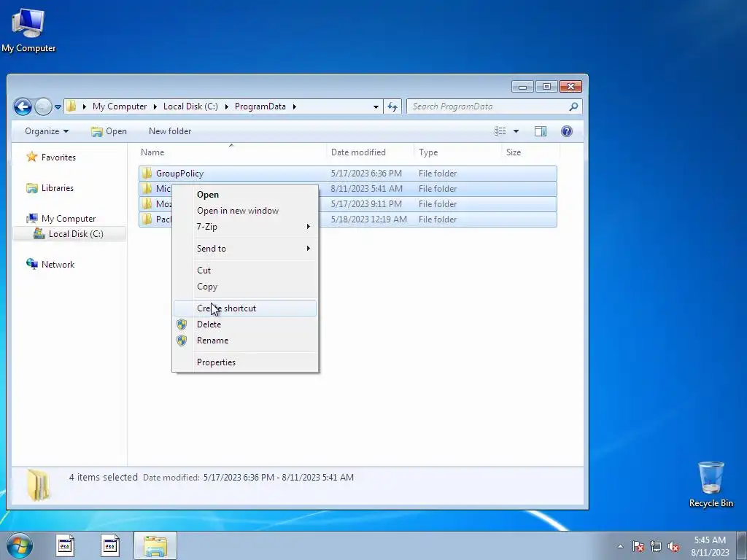Click the GroupPolicy folder icon

point(147,174)
